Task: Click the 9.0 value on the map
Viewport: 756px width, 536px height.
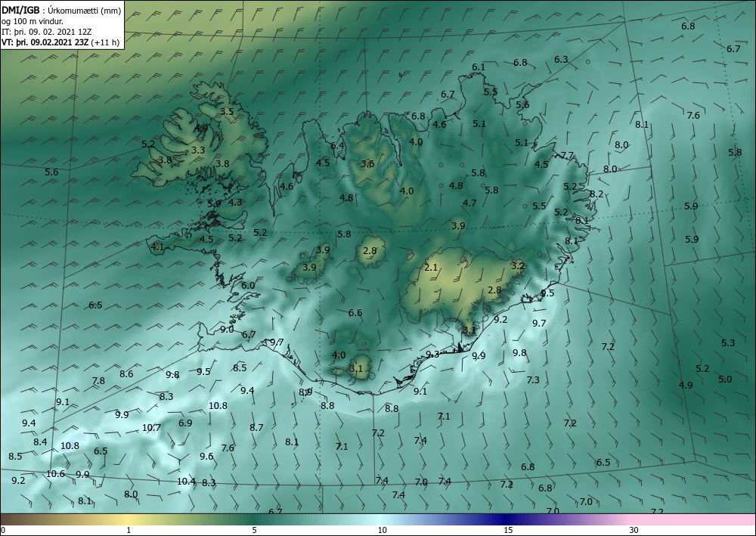Action: click(227, 330)
